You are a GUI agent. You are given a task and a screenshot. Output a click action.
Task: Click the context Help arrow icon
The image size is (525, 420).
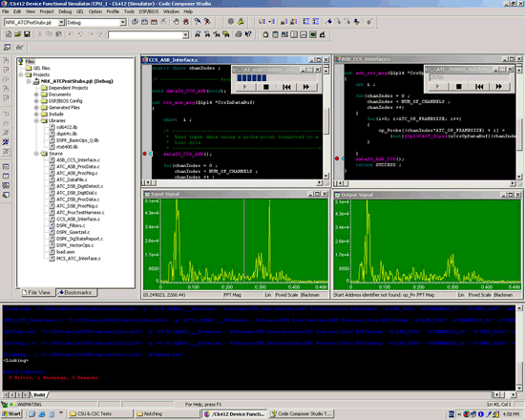coord(248,34)
